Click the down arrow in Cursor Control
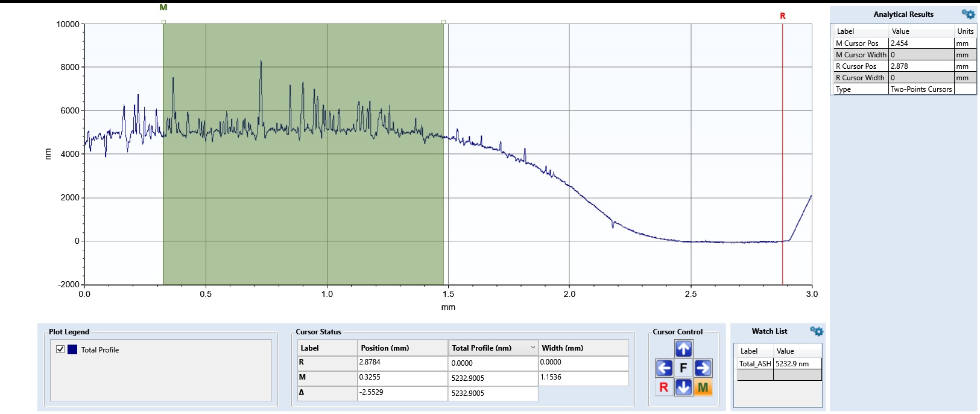The image size is (980, 414). tap(683, 387)
